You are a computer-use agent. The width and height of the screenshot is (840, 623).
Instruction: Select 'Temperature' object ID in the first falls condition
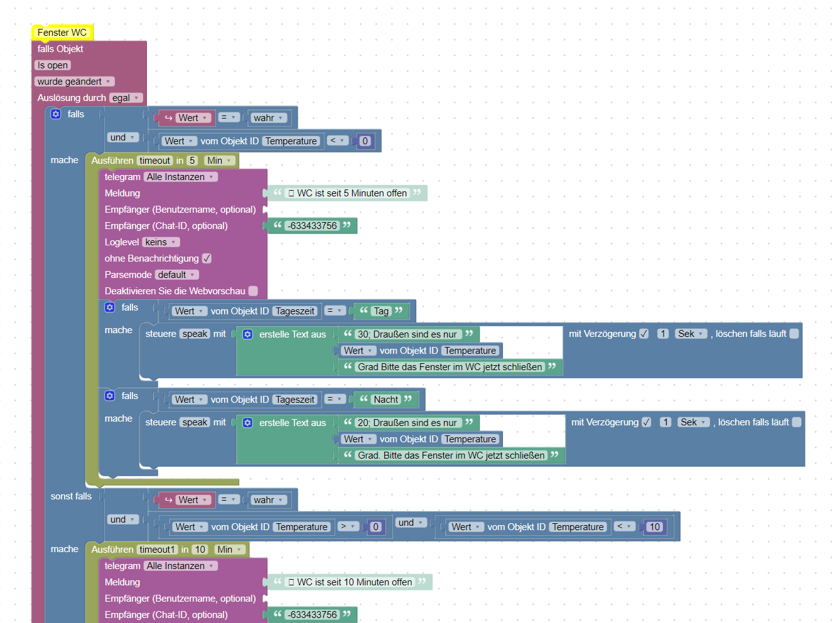[291, 141]
